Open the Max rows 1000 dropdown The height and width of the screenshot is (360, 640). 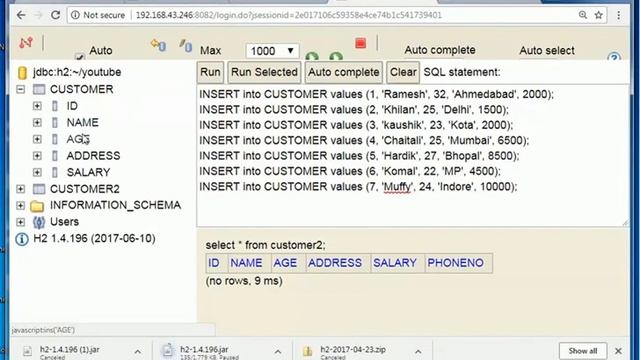pyautogui.click(x=272, y=51)
